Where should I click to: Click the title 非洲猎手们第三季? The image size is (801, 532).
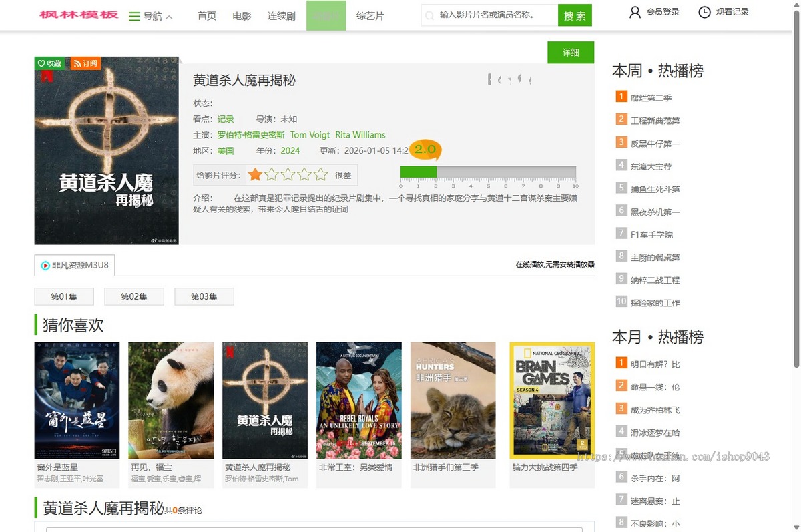coord(446,467)
